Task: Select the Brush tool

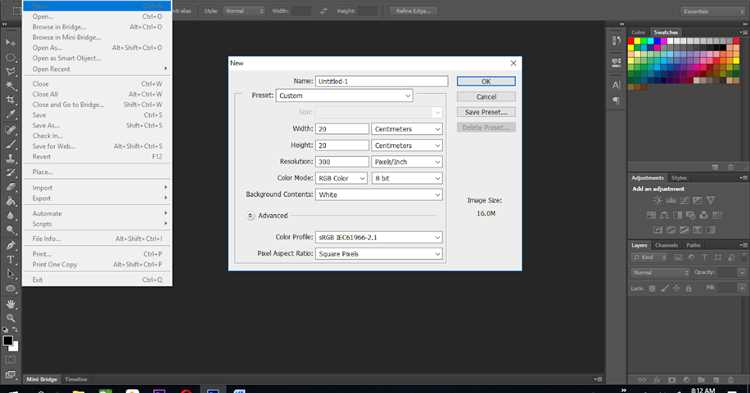Action: click(x=10, y=144)
